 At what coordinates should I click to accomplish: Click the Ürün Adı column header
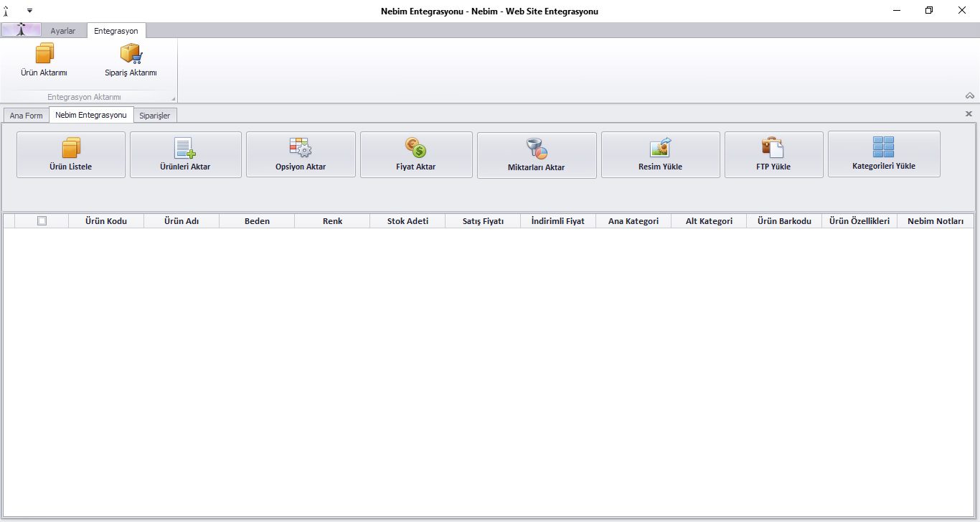[182, 221]
